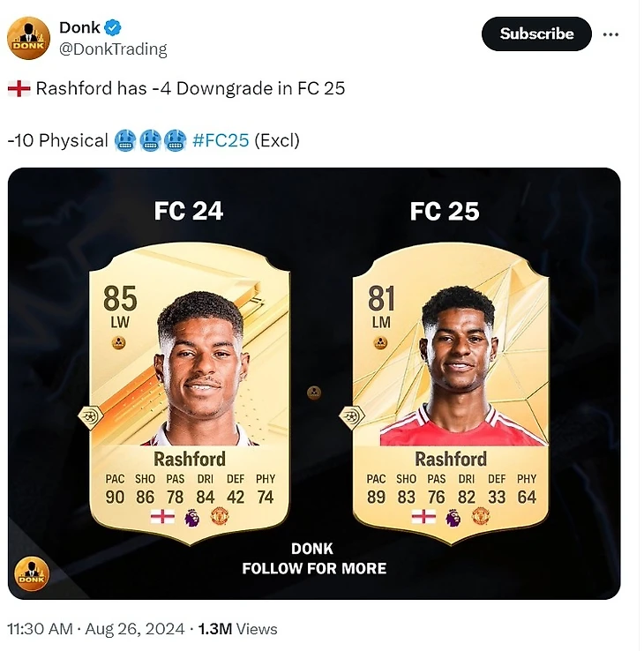This screenshot has height=651, width=644.
Task: Click the first cold face emoji
Action: pos(125,140)
